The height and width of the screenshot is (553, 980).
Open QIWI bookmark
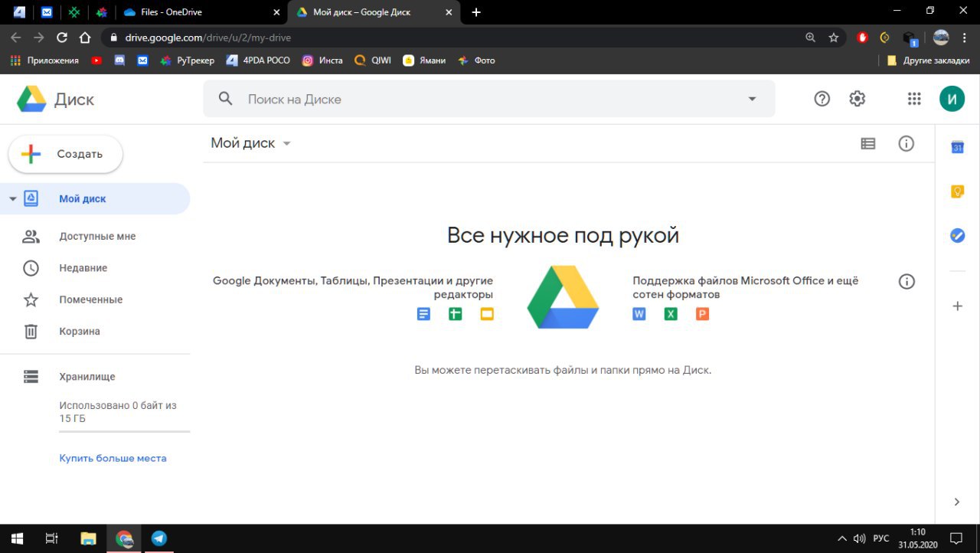(x=373, y=61)
